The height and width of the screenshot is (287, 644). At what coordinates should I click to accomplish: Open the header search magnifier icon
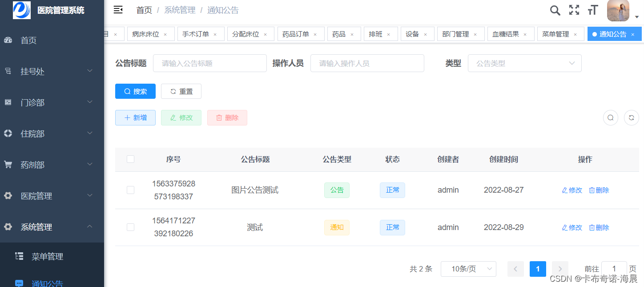(x=555, y=10)
